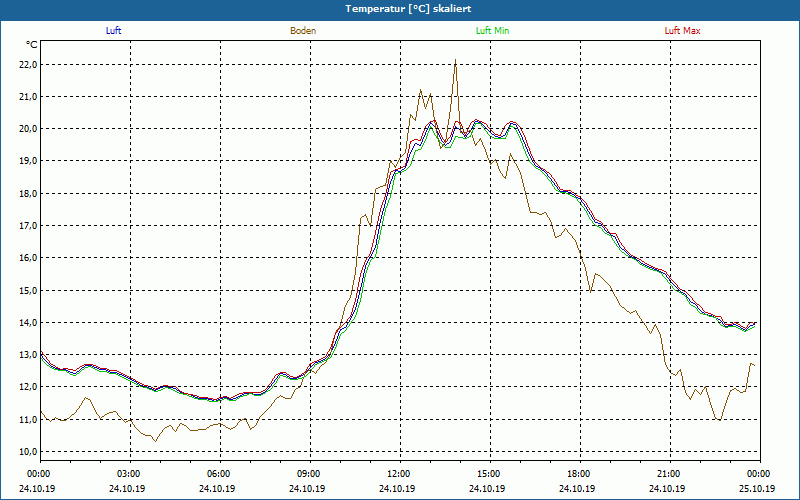800x500 pixels.
Task: Click the "18:00" time label on the x-axis
Action: [x=580, y=474]
